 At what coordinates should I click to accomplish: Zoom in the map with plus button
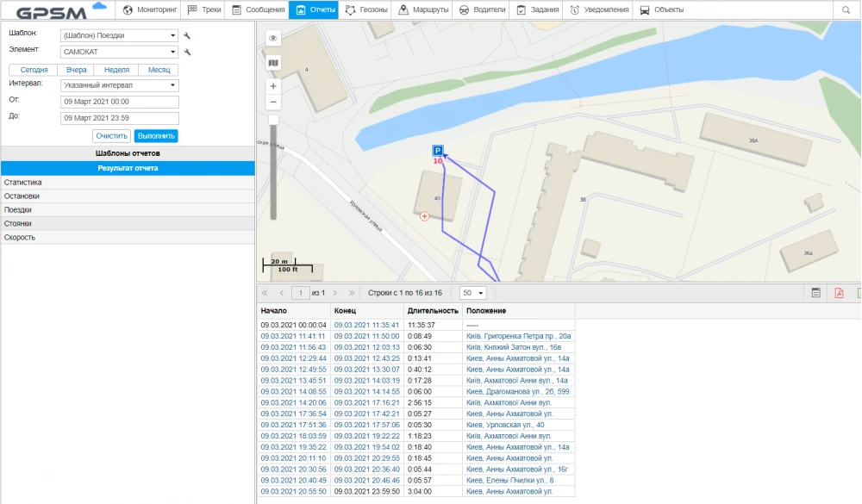(x=273, y=86)
